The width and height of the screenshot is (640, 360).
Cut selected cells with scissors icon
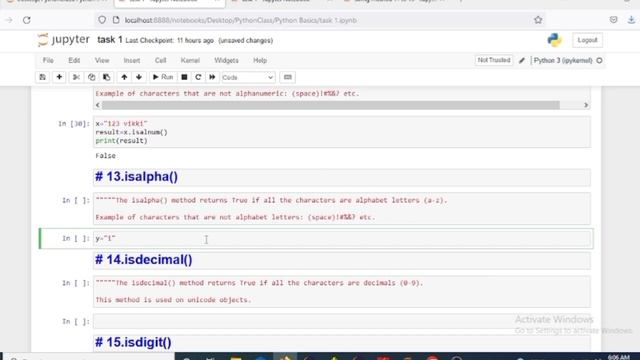tap(76, 77)
